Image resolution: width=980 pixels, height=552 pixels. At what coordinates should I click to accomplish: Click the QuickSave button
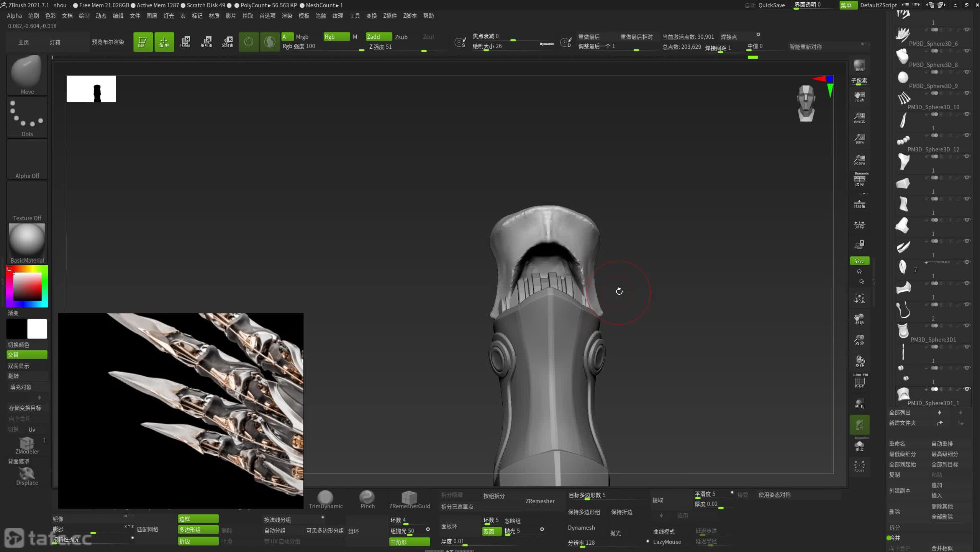coord(771,5)
